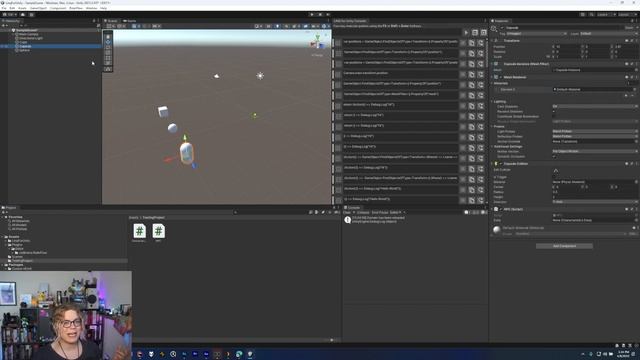Open the Tag dropdown in Inspector
640x360 pixels.
pyautogui.click(x=536, y=34)
